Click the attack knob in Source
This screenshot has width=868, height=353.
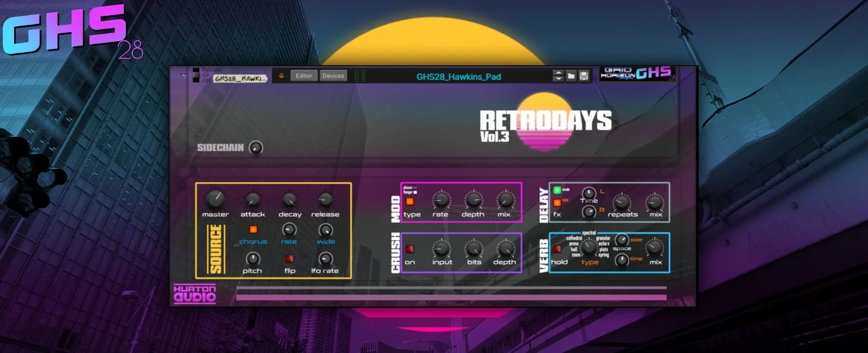(x=253, y=200)
